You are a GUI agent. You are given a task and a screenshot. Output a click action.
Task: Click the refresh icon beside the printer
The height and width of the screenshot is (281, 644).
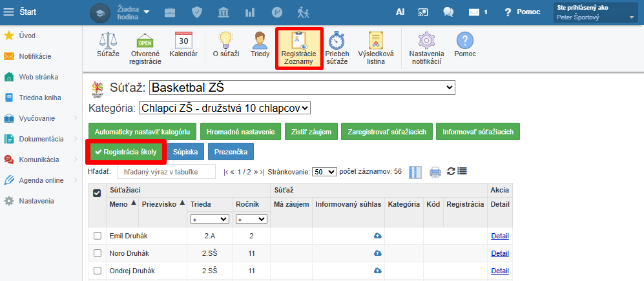coord(451,171)
